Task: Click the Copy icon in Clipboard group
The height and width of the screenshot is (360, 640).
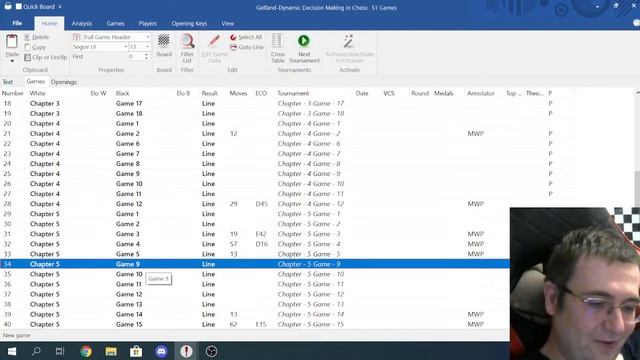Action: [x=27, y=47]
